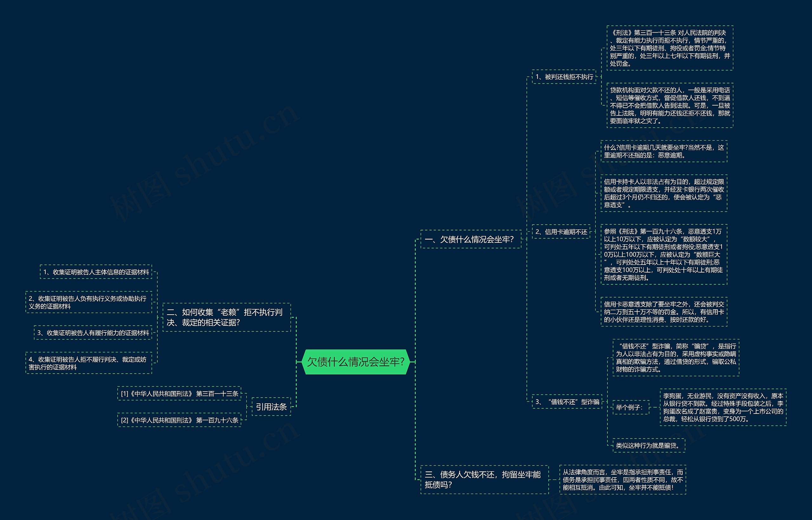Select node 2、收集证明被告人负有执行义务

88,302
